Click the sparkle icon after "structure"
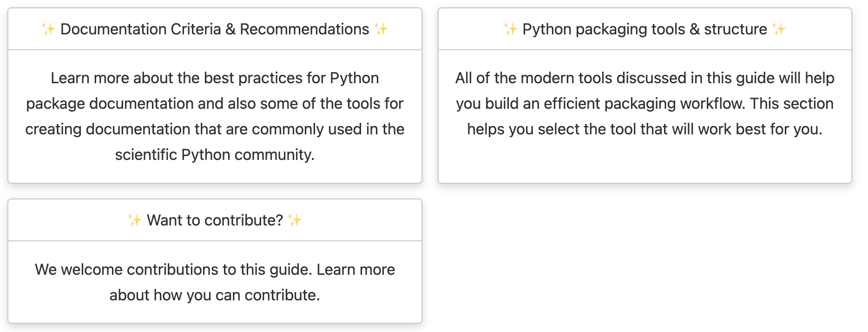 779,29
